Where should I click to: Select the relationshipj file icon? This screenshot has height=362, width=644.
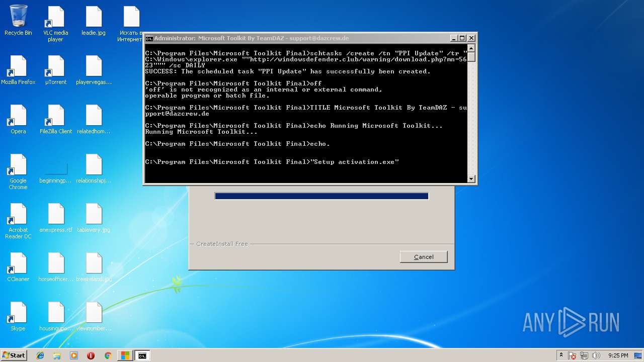point(94,168)
